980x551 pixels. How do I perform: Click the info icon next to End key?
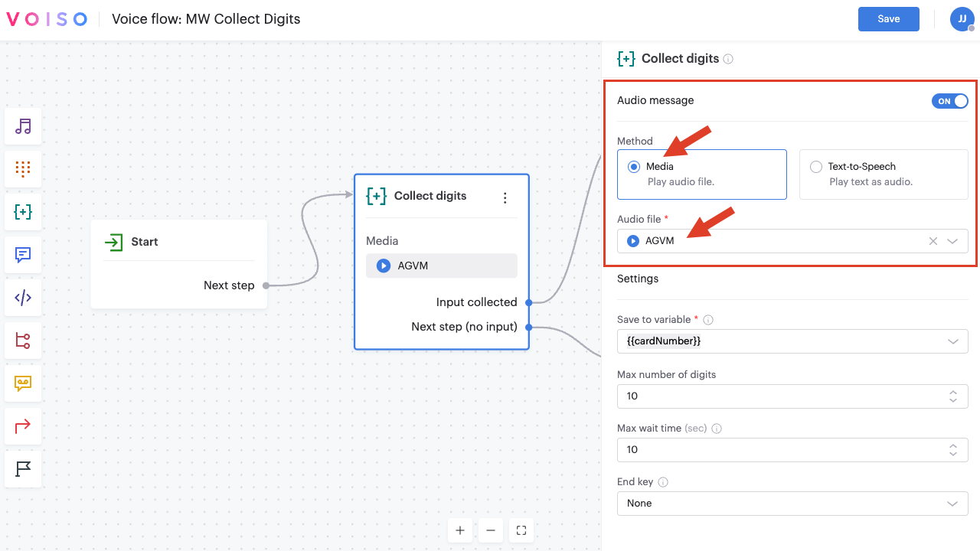pyautogui.click(x=663, y=482)
